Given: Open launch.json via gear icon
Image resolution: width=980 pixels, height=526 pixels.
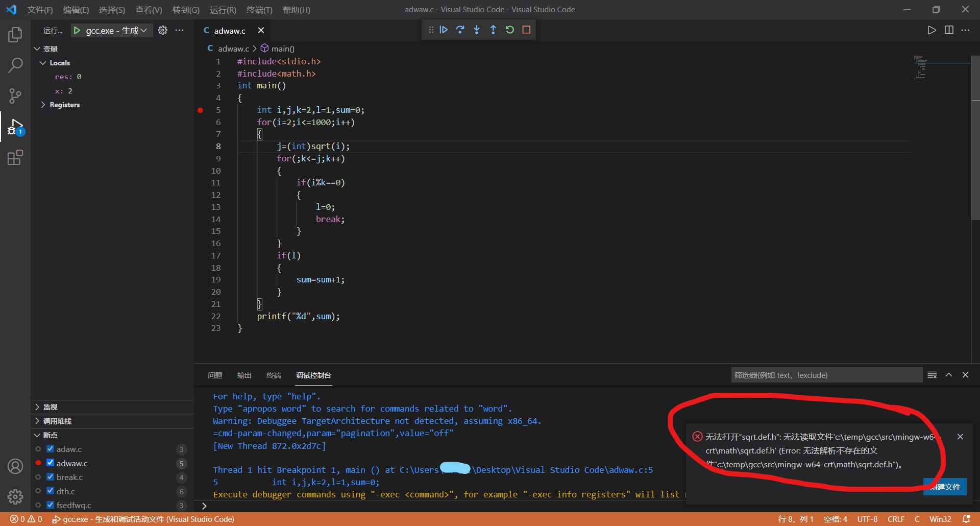Looking at the screenshot, I should 163,30.
